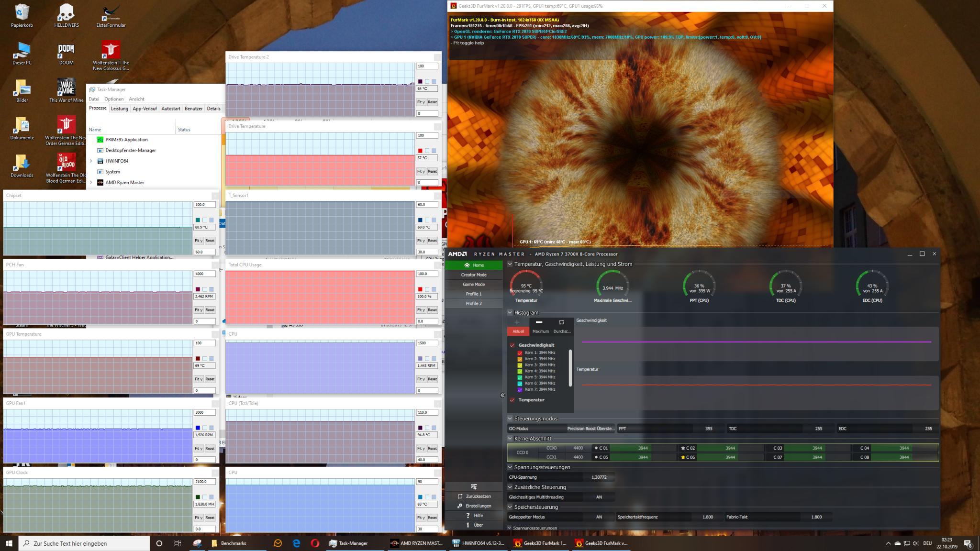
Task: Collapse the Ryzen Master sidebar with the double-arrow
Action: pyautogui.click(x=502, y=395)
